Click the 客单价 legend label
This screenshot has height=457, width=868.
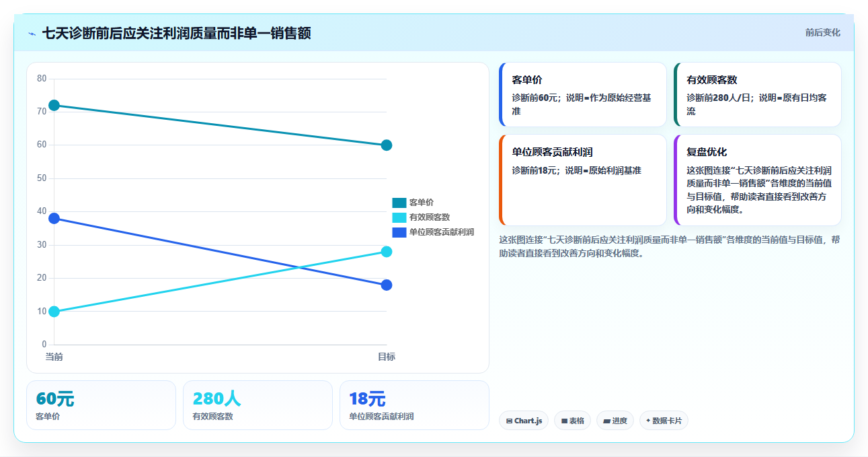(x=422, y=203)
